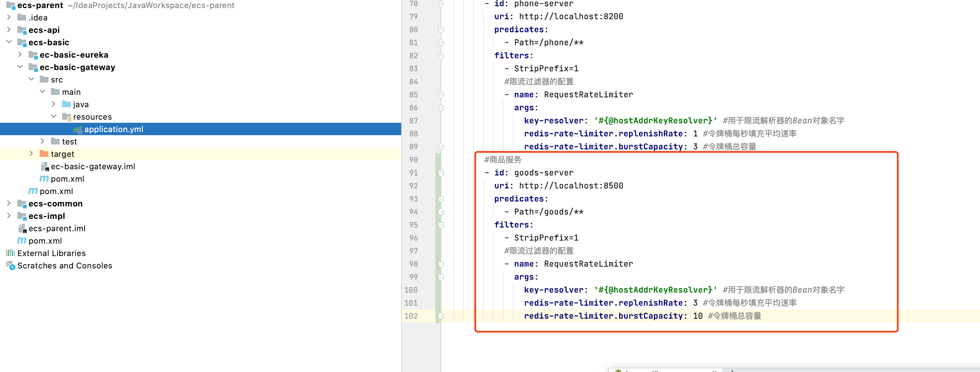Click the http://localhost:8200 uri value
This screenshot has height=372, width=980.
click(571, 17)
